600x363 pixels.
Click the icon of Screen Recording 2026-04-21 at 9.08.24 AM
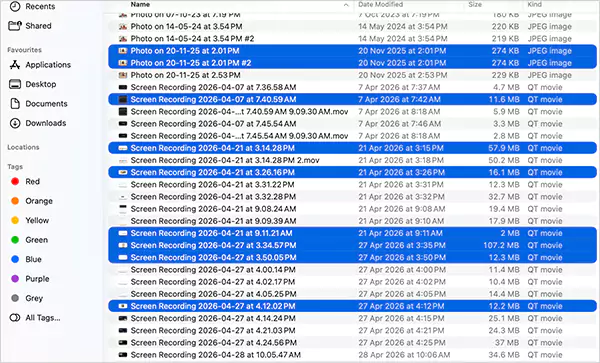[122, 209]
